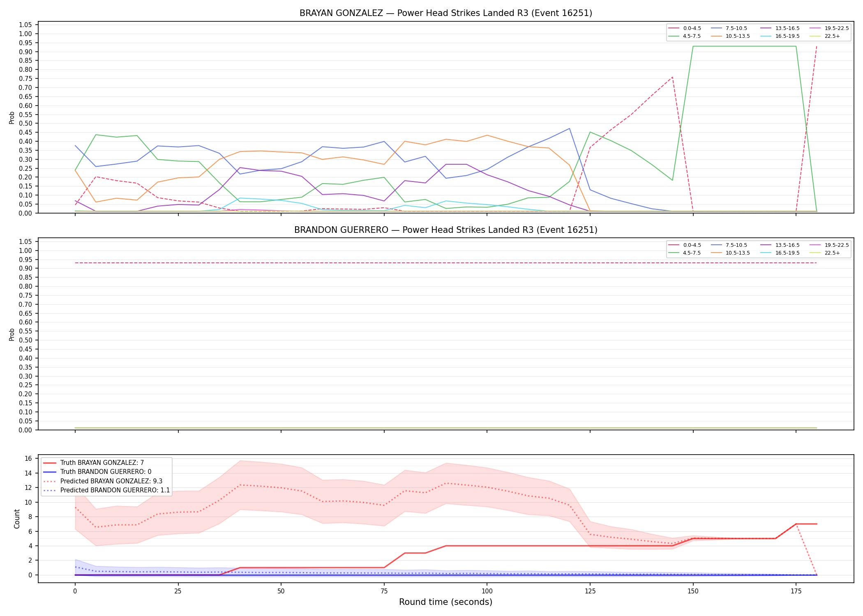Select the 16.5-19.5 legend entry in the Gonzalez chart

tap(780, 36)
